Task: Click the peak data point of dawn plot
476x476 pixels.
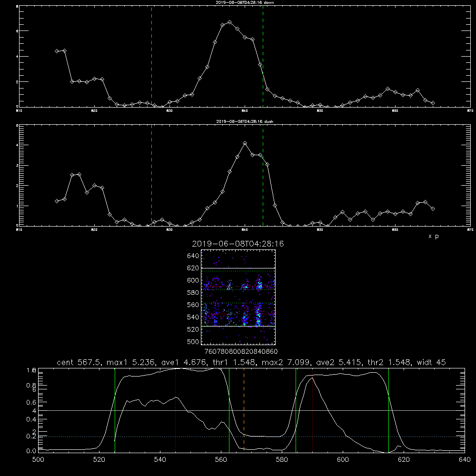Action: click(x=230, y=22)
